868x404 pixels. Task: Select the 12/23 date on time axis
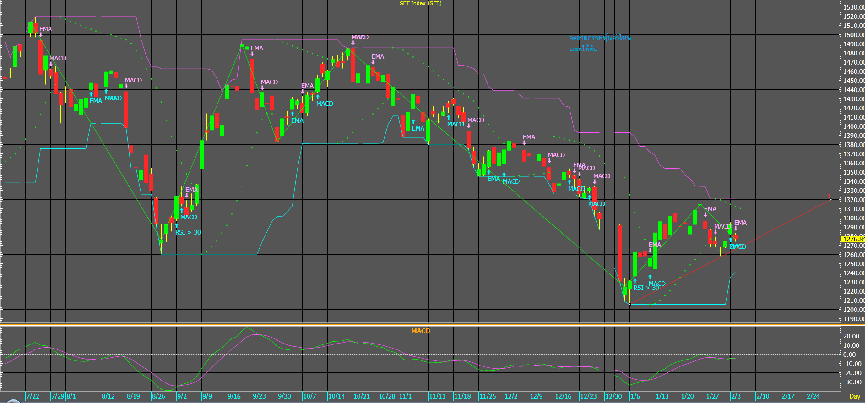point(588,396)
